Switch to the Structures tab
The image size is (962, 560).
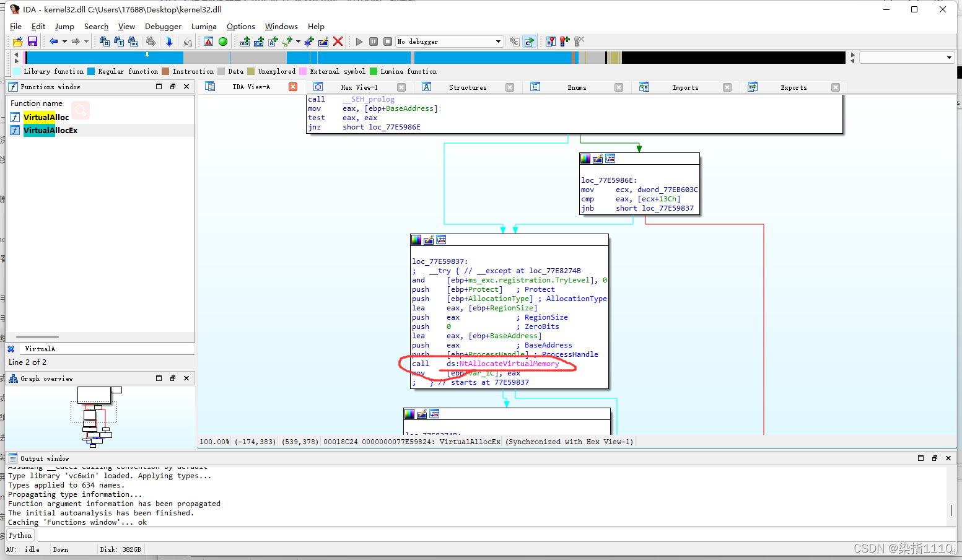coord(468,87)
